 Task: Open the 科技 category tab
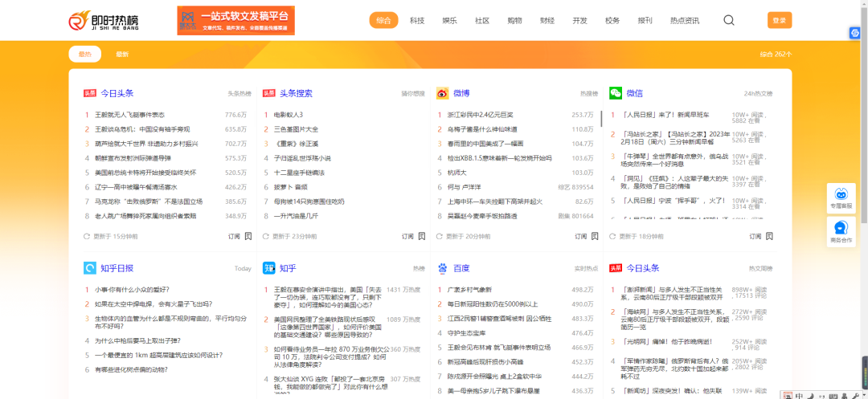point(417,20)
